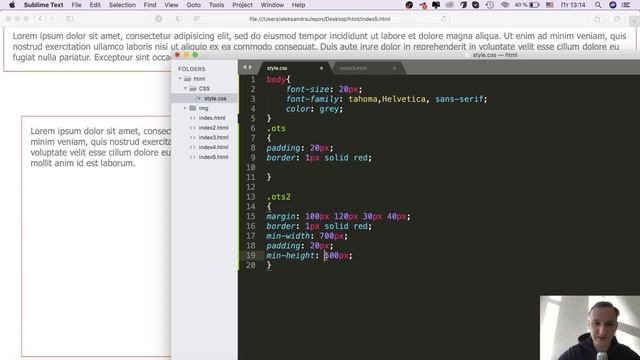
Task: Open the Goto menu
Action: click(193, 5)
